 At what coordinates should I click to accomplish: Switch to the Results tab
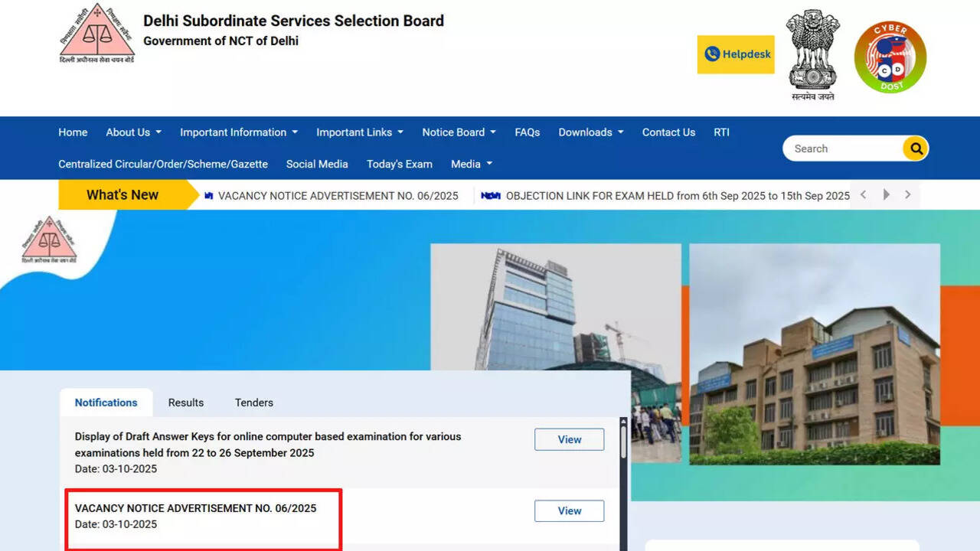186,403
